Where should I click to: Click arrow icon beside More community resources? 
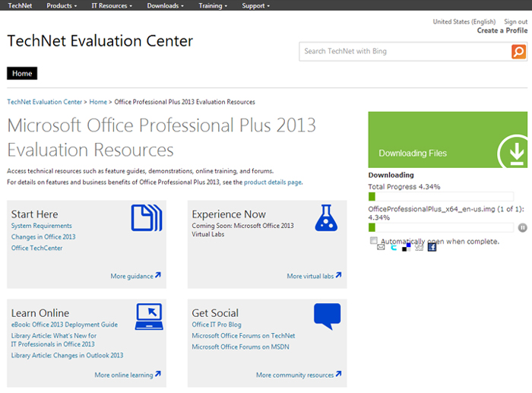(338, 374)
